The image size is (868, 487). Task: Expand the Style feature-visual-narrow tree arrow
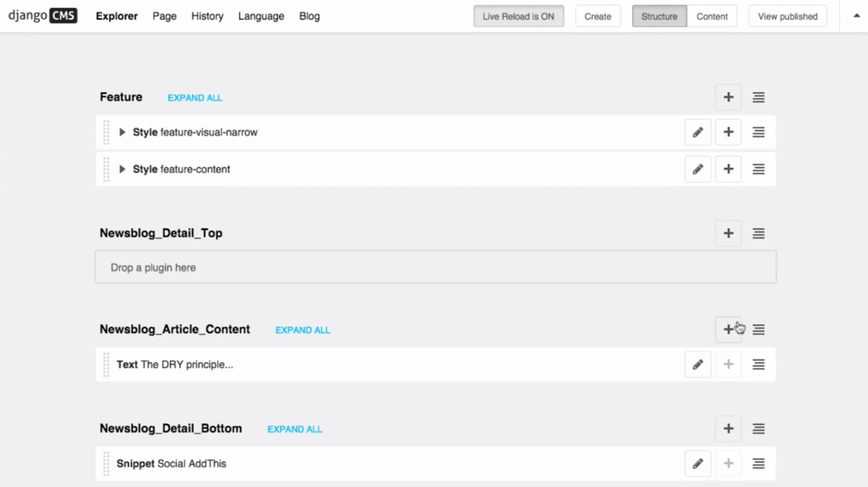pyautogui.click(x=123, y=132)
